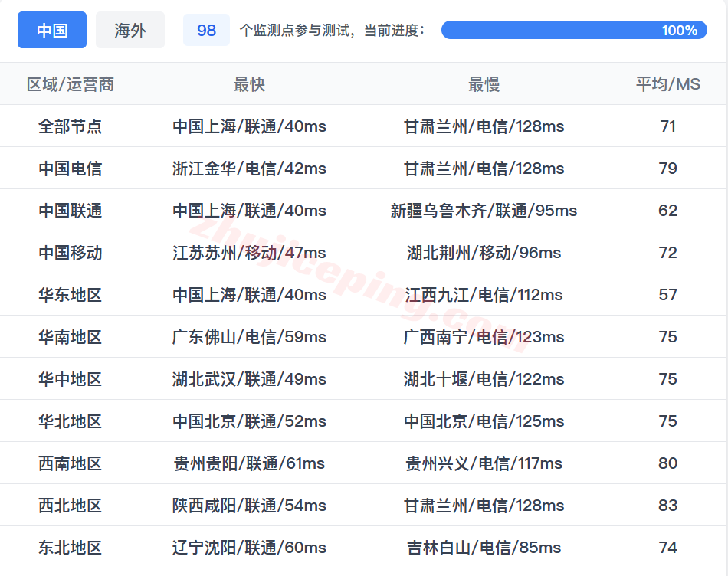The image size is (728, 576).
Task: Click average value 62 in 中国联通 row
Action: [667, 211]
